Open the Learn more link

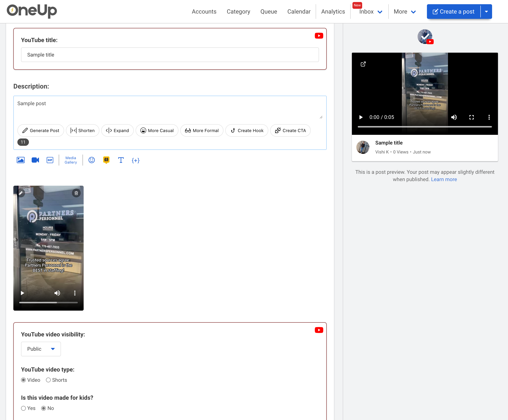click(444, 179)
